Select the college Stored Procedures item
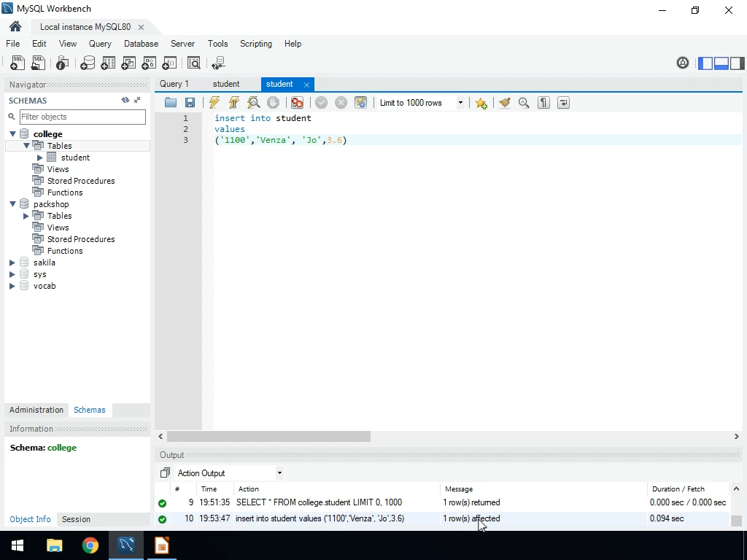 click(x=80, y=181)
